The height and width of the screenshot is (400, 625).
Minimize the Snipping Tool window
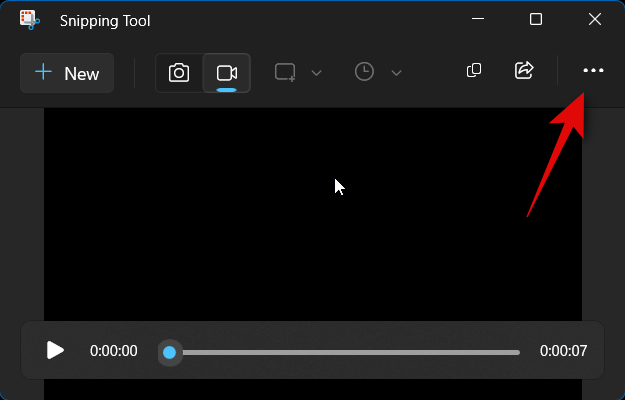coord(477,20)
